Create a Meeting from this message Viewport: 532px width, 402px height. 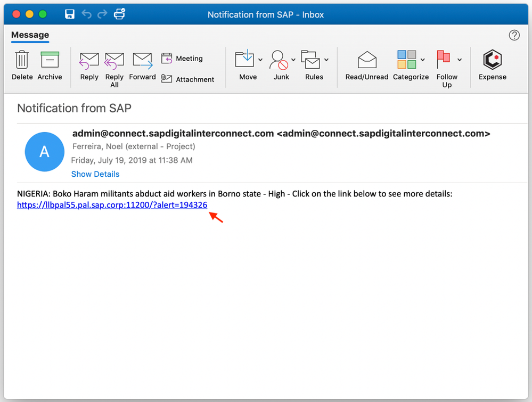click(x=182, y=59)
